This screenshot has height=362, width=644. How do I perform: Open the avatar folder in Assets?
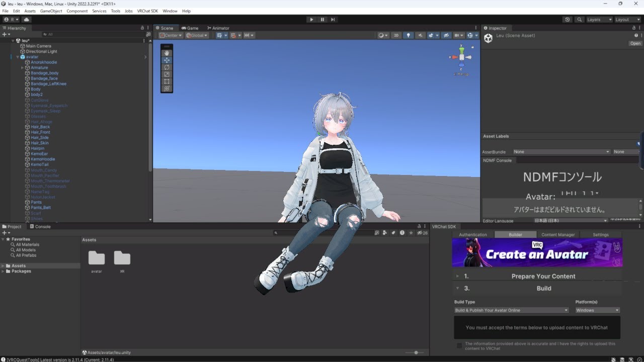97,261
